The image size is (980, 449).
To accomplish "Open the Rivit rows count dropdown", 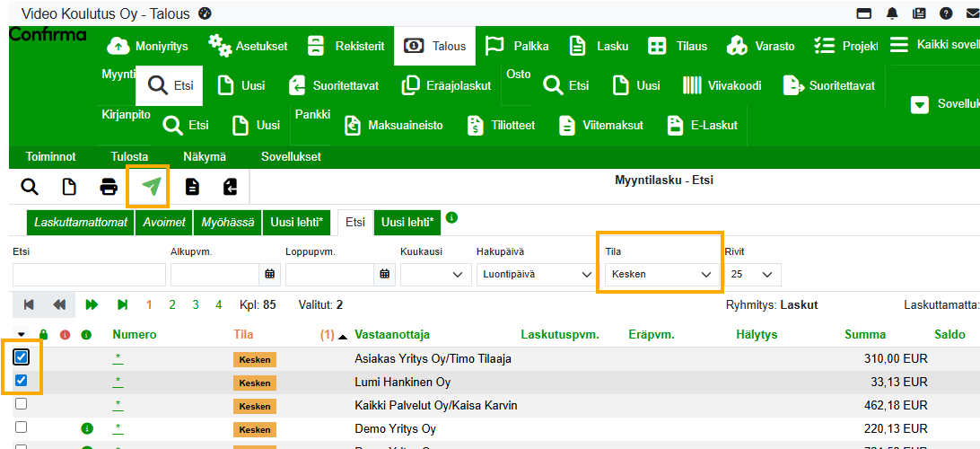I will click(x=752, y=274).
